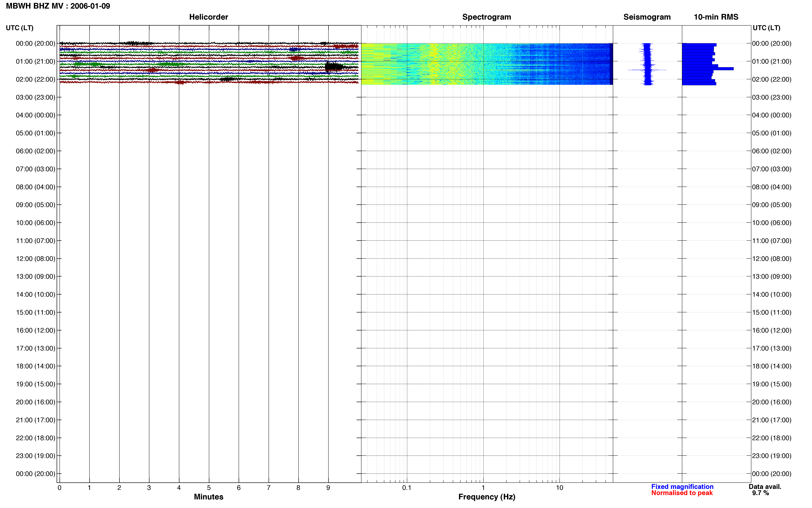The width and height of the screenshot is (812, 508).
Task: Click right time label '15:00 (11:00)'
Action: [x=771, y=313]
